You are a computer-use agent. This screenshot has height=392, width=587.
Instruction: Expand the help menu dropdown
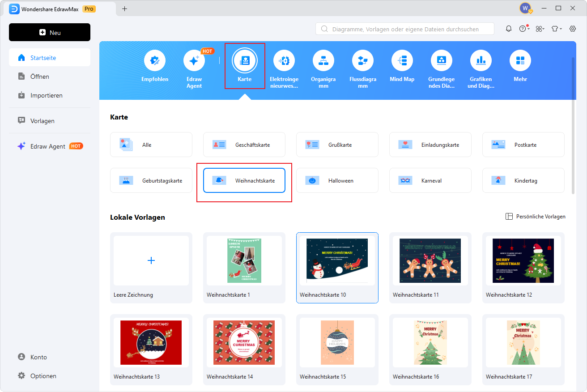[x=523, y=28]
